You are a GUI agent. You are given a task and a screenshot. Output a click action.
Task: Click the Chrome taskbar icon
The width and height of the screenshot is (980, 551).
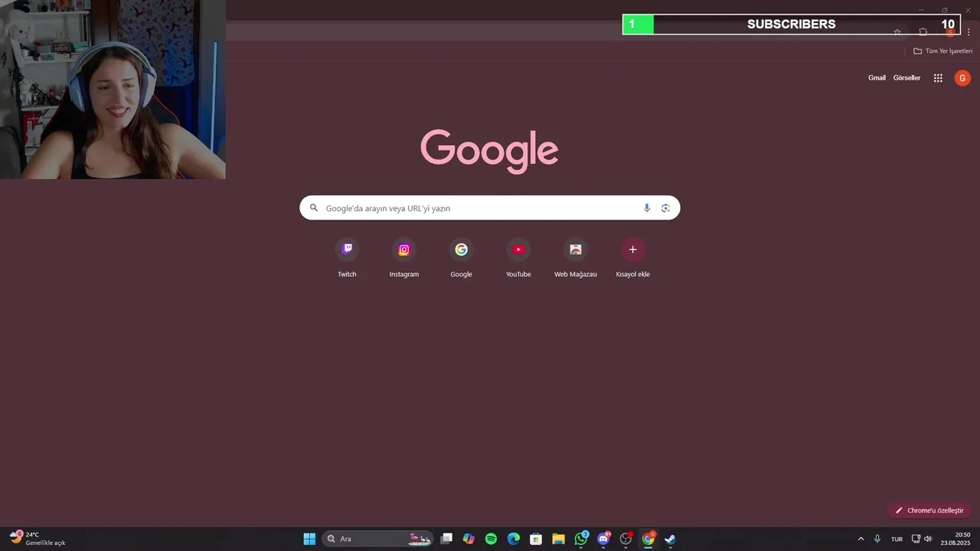(x=648, y=539)
